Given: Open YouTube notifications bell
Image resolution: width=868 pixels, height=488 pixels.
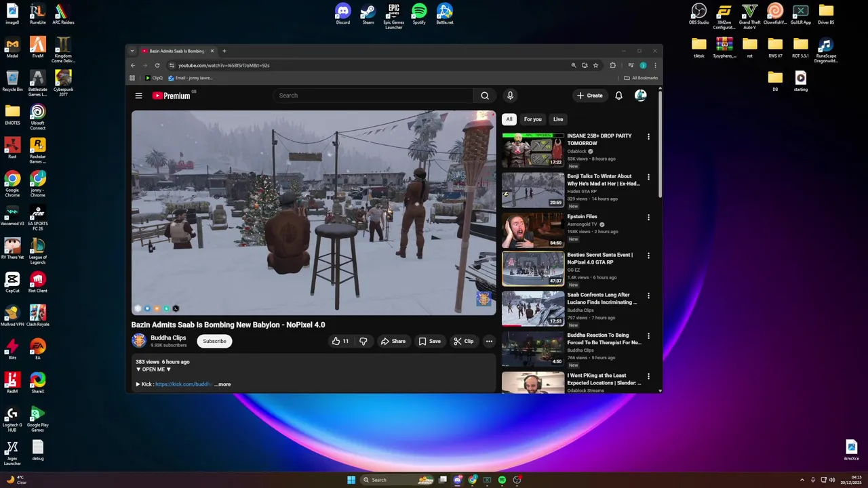Looking at the screenshot, I should [618, 96].
